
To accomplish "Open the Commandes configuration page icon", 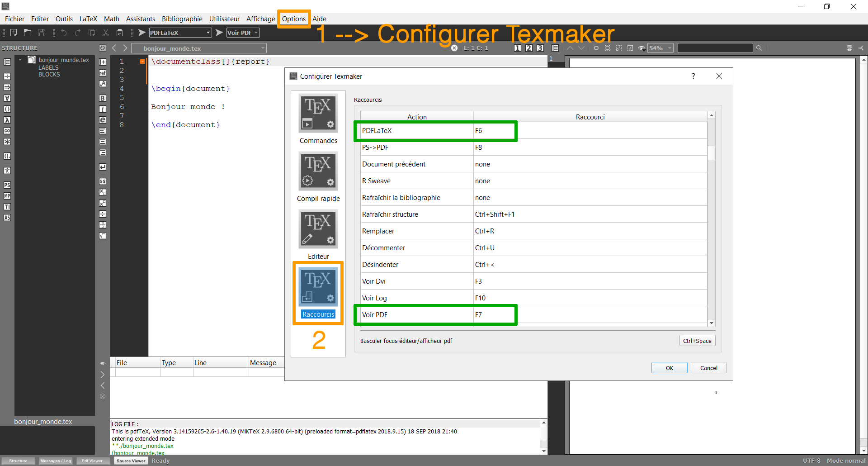I will pyautogui.click(x=318, y=113).
